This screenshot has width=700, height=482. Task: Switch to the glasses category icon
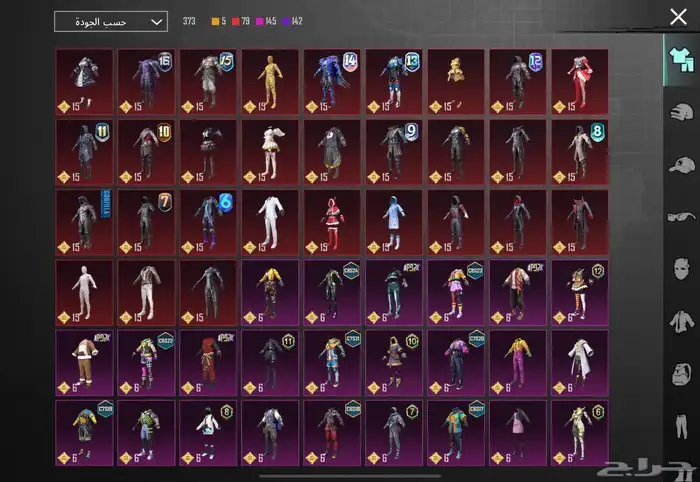click(x=681, y=217)
